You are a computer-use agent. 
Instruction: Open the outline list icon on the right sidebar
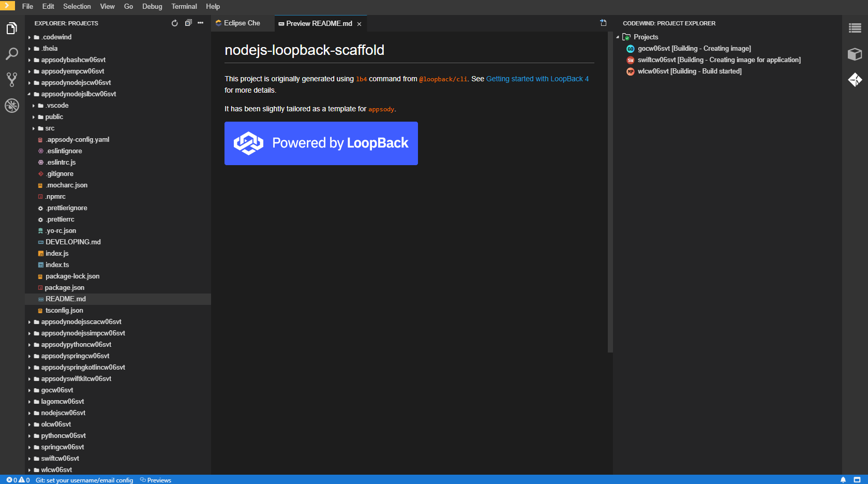click(855, 28)
